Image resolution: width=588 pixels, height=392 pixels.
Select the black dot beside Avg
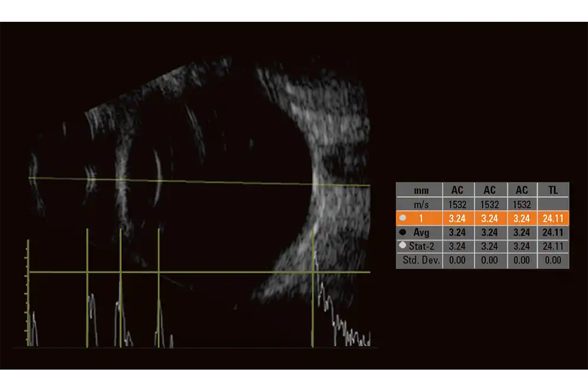(x=402, y=232)
